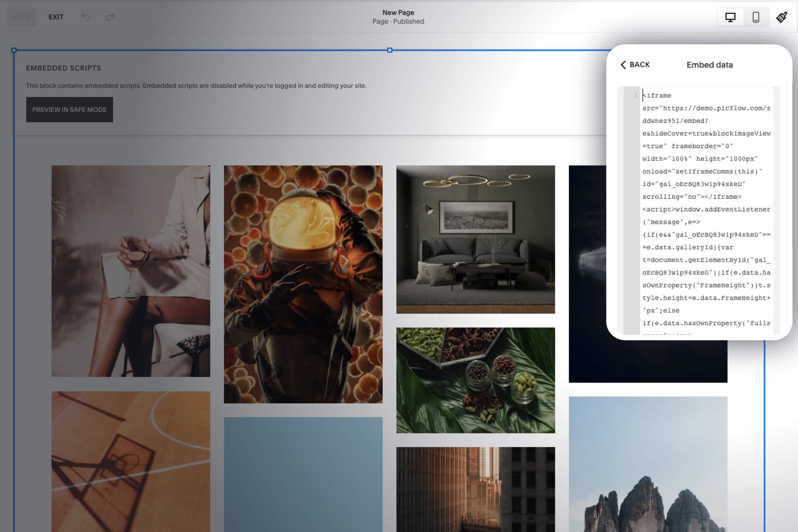The height and width of the screenshot is (532, 798).
Task: Exit the page editor via EXIT
Action: pos(55,17)
